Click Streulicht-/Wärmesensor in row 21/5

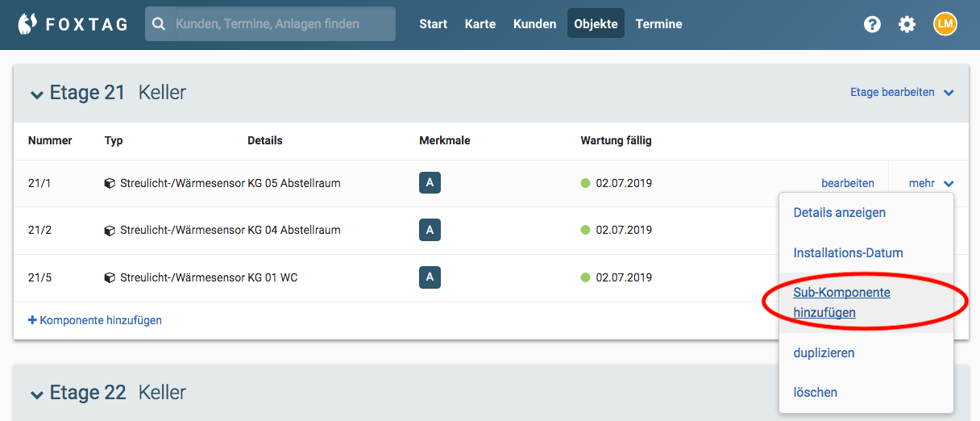click(x=182, y=277)
